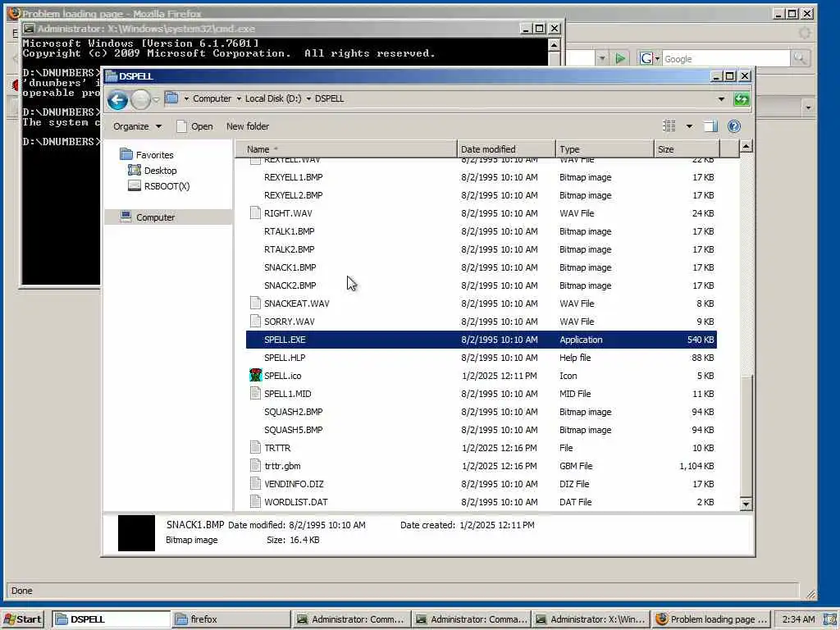
Task: Click Open in the explorer toolbar
Action: (x=195, y=126)
